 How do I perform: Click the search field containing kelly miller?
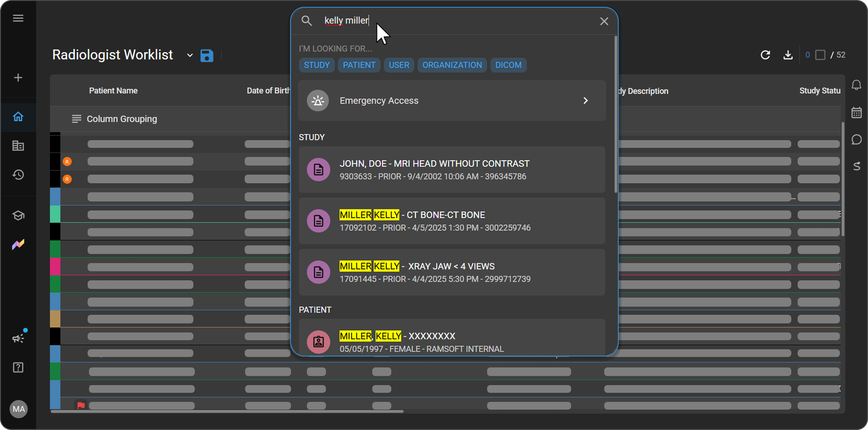click(454, 21)
